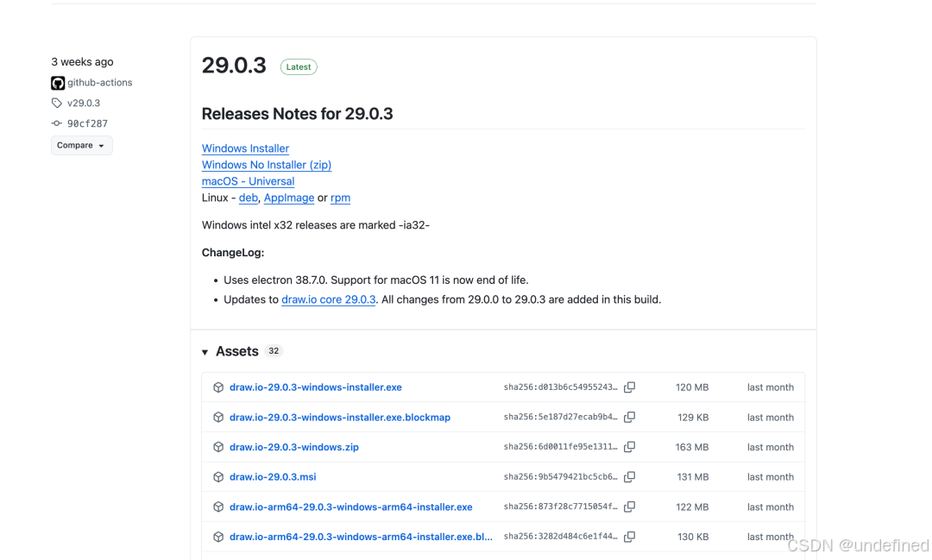Click the "120 MB" size value

coord(692,387)
